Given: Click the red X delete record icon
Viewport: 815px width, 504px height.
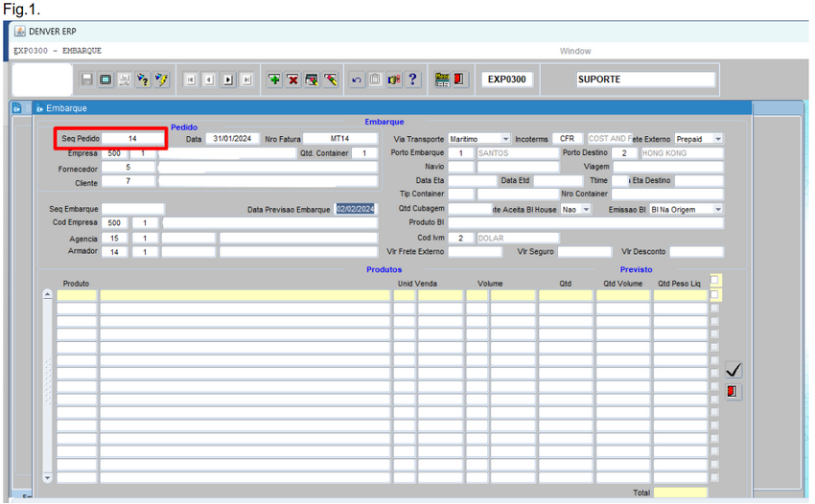Looking at the screenshot, I should click(292, 80).
